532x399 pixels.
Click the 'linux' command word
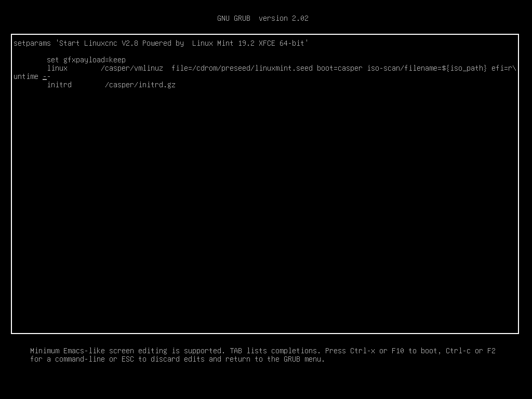pos(57,68)
